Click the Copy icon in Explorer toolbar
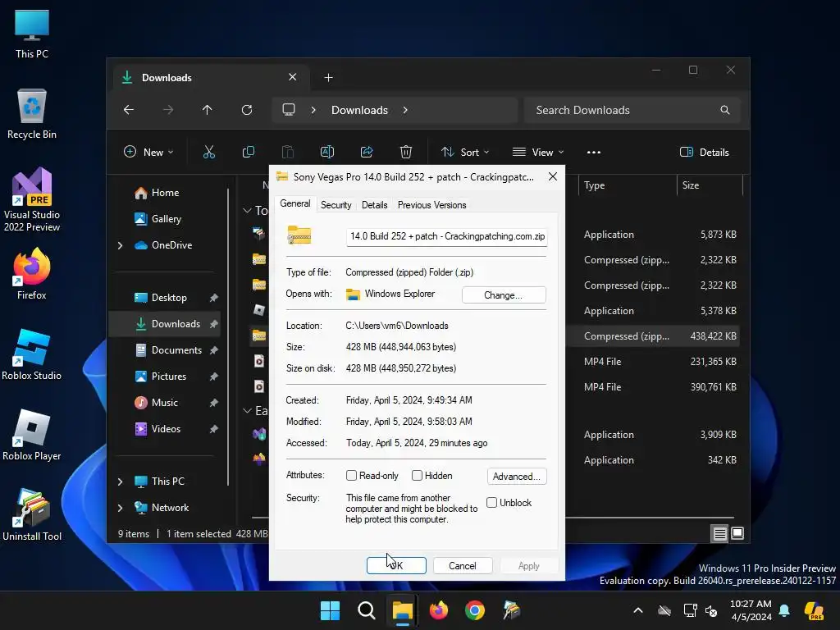Viewport: 840px width, 630px height. click(x=248, y=152)
